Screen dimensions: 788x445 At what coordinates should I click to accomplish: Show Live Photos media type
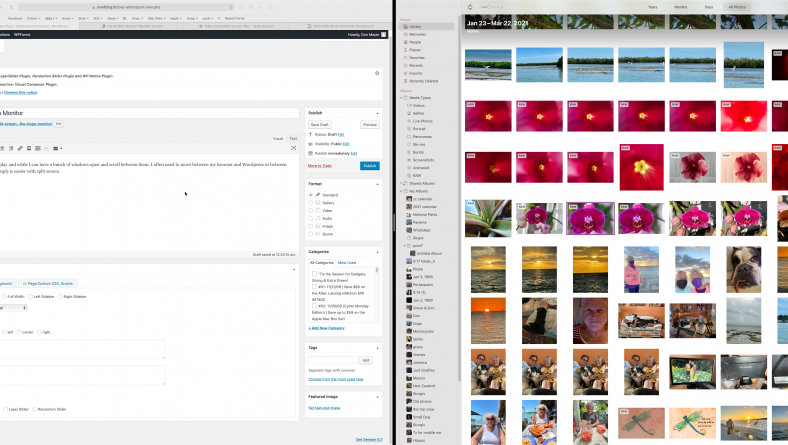coord(422,121)
